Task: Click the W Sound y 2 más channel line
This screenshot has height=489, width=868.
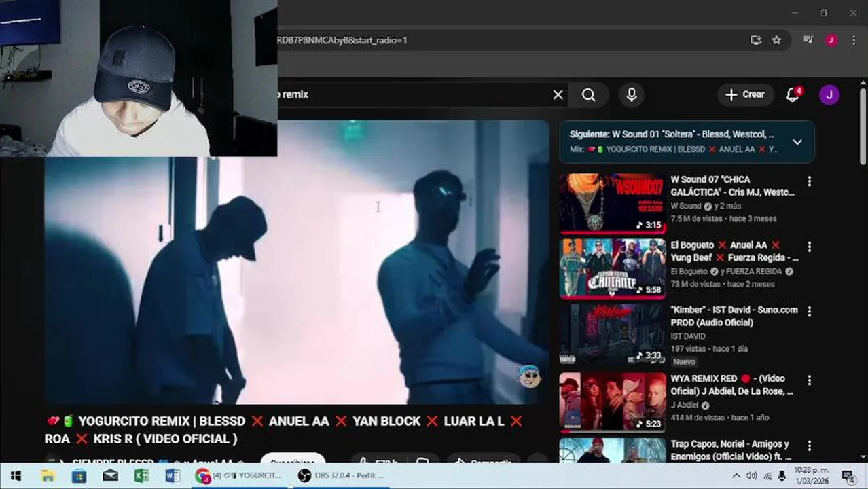Action: 706,206
